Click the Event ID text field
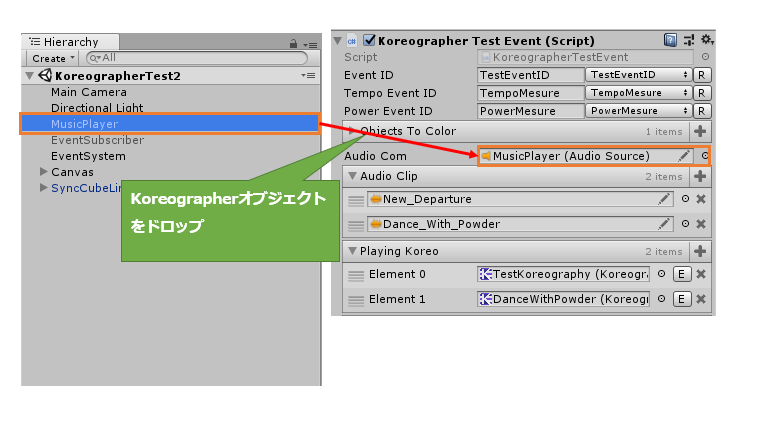Image resolution: width=761 pixels, height=438 pixels. click(530, 75)
